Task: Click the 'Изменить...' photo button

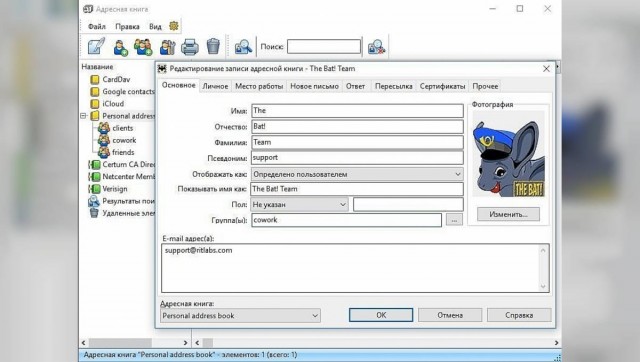Action: coord(508,214)
